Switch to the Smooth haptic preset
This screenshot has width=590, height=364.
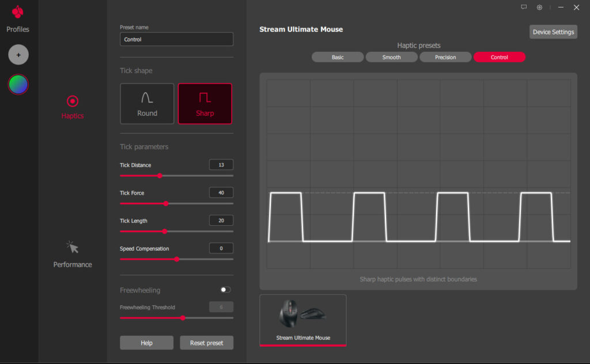391,57
